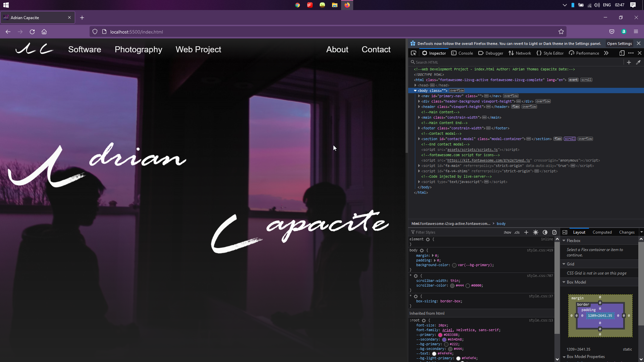644x362 pixels.
Task: Open Windows notification center
Action: (633, 5)
